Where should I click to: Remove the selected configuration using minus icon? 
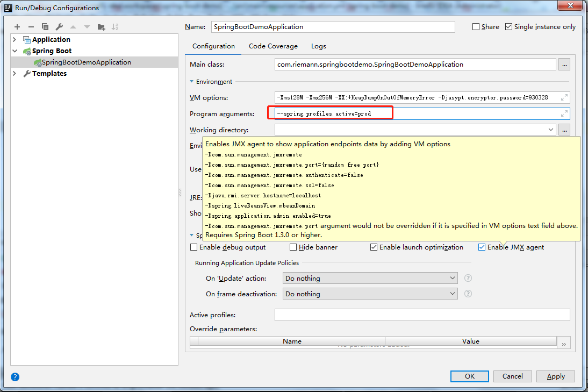(x=32, y=26)
